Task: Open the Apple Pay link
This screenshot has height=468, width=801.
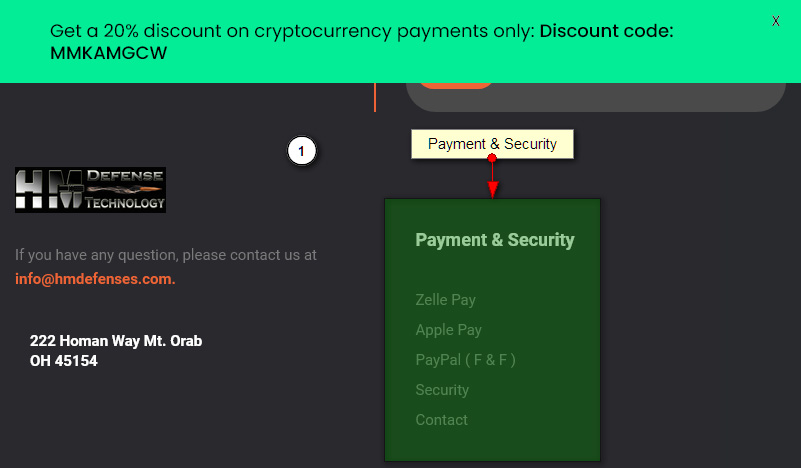Action: tap(449, 330)
